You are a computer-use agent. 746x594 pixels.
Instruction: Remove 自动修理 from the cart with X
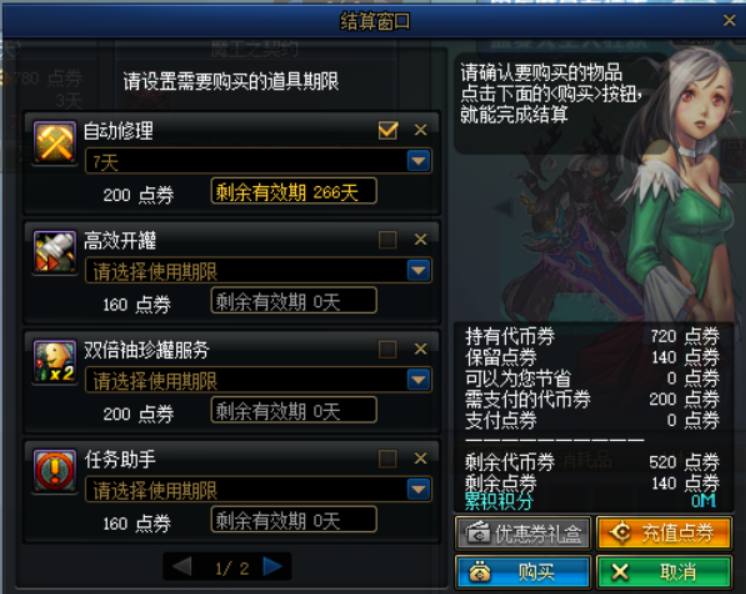click(421, 130)
